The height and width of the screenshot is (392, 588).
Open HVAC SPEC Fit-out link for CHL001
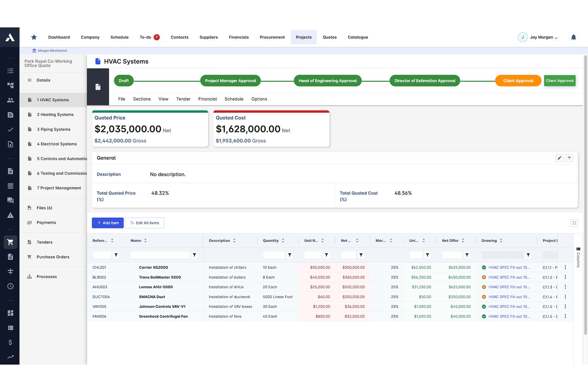(509, 267)
